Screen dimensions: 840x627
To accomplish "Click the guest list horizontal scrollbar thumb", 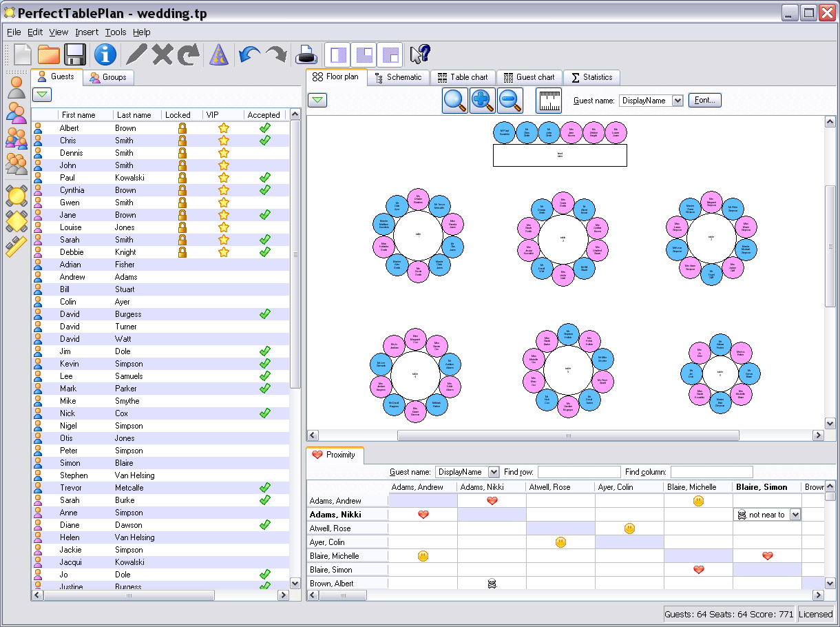I will [x=129, y=595].
